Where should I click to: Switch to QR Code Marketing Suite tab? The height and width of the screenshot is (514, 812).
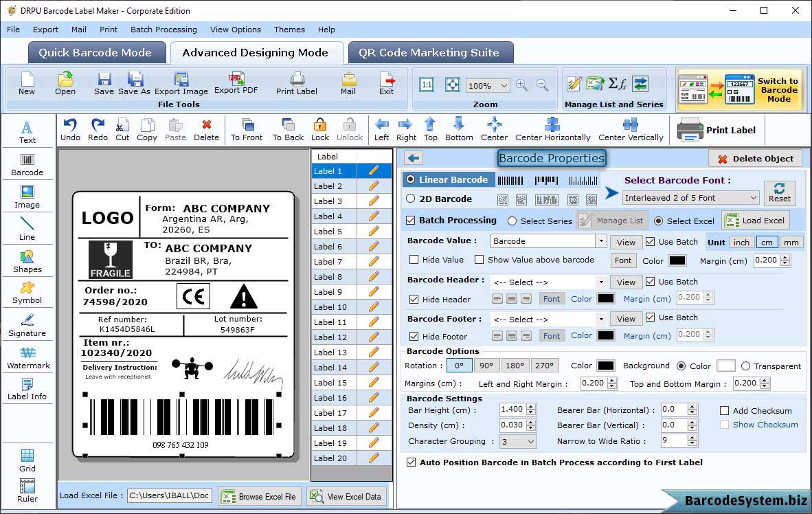pyautogui.click(x=429, y=52)
